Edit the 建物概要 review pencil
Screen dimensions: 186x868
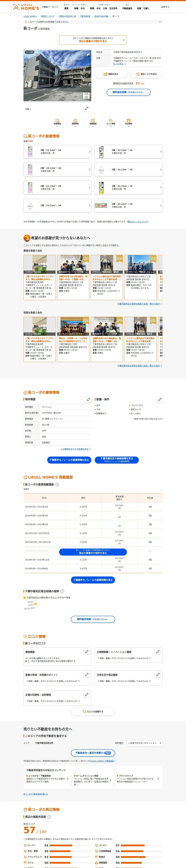[x=86, y=652]
